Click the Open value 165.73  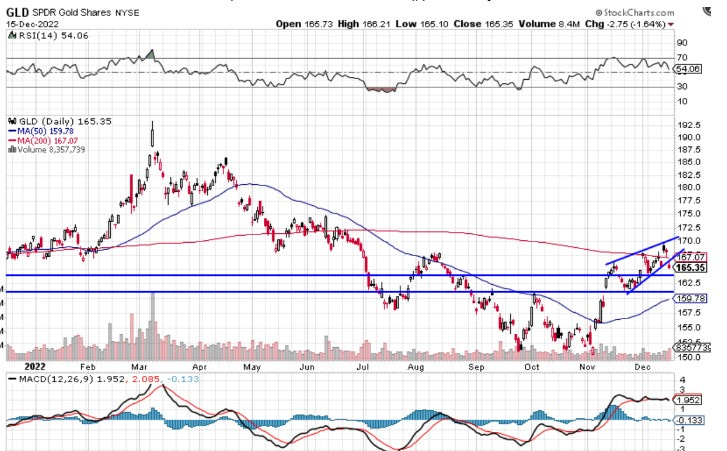pos(319,24)
